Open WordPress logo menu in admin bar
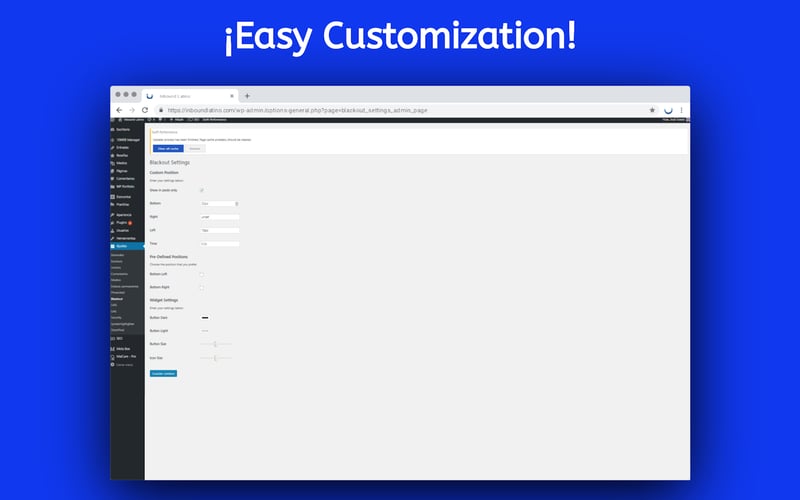 coord(113,120)
